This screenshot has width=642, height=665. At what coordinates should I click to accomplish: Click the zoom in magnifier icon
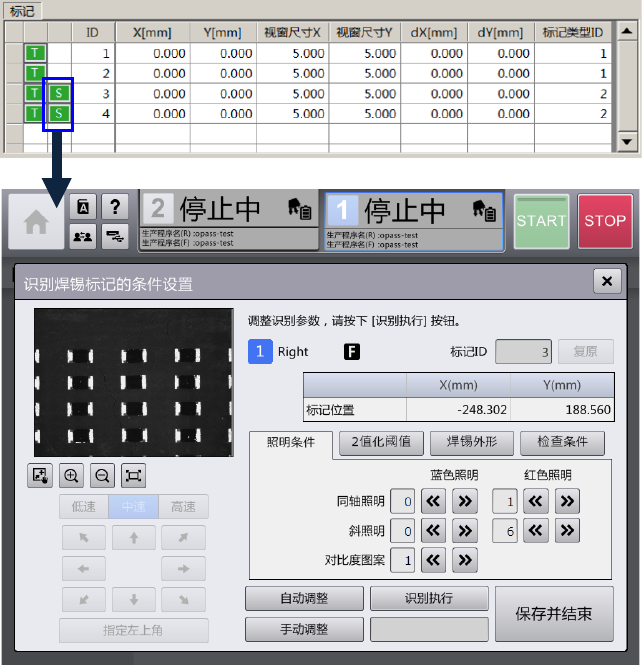tap(71, 475)
